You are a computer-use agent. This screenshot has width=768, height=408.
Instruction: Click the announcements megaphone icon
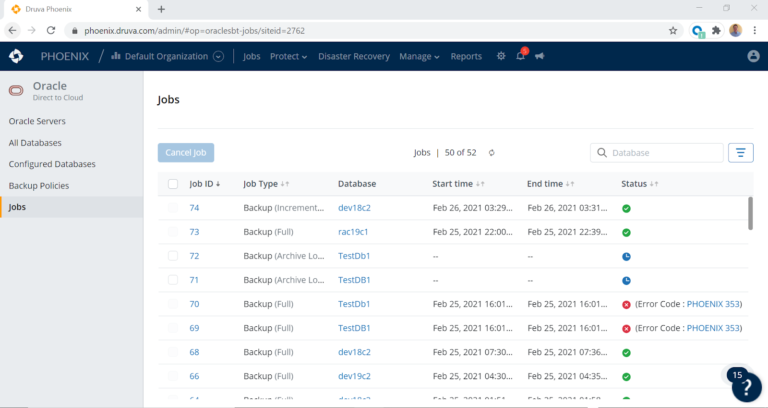tap(539, 57)
